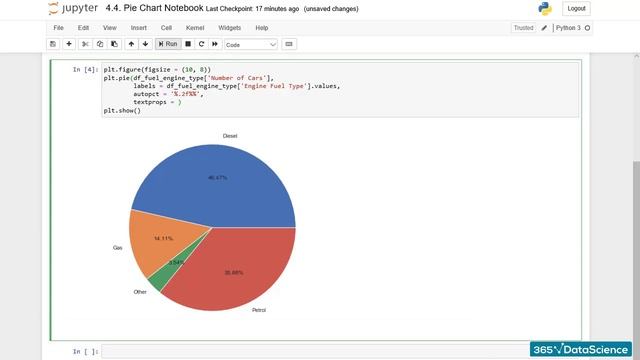Save the notebook with the floppy disk icon
640x360 pixels.
(x=53, y=44)
